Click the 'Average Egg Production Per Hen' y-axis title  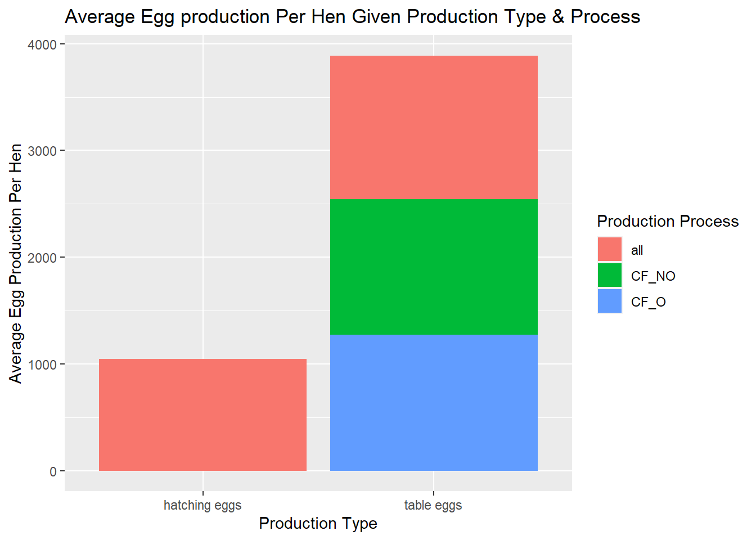[16, 264]
